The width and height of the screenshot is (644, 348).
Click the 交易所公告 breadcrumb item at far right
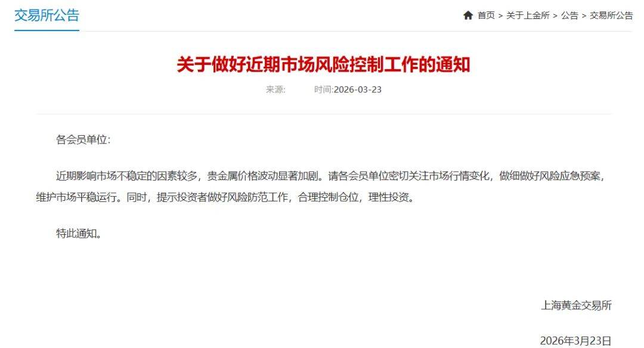pyautogui.click(x=612, y=15)
